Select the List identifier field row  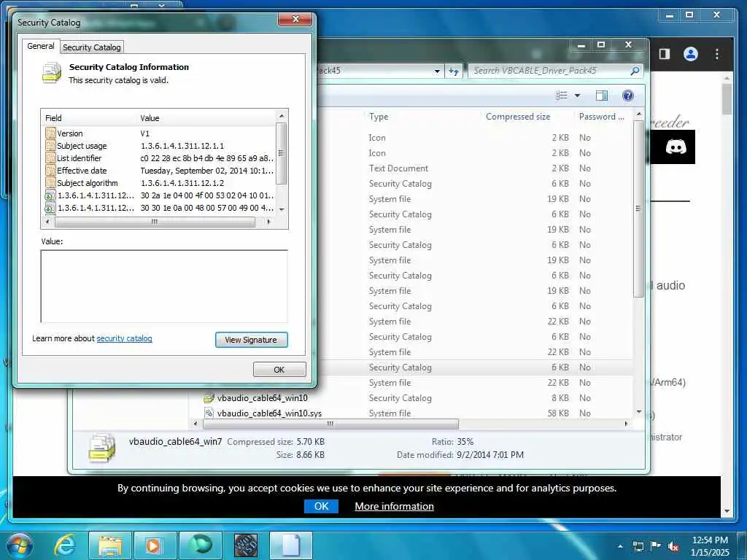pos(160,158)
